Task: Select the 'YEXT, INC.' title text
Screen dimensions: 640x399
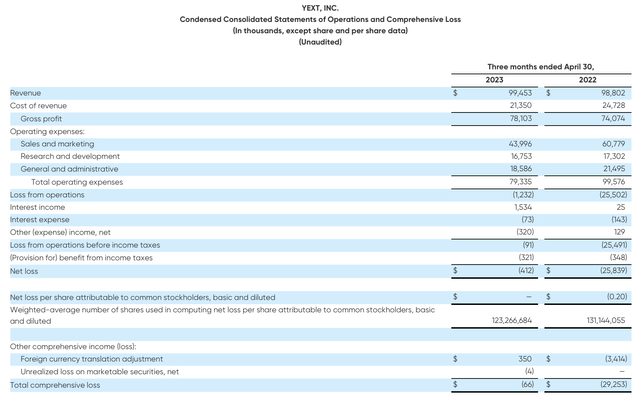Action: click(320, 8)
